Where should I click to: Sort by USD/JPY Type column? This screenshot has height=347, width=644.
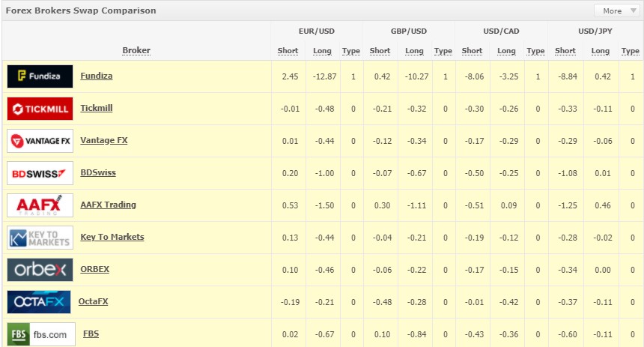point(631,51)
